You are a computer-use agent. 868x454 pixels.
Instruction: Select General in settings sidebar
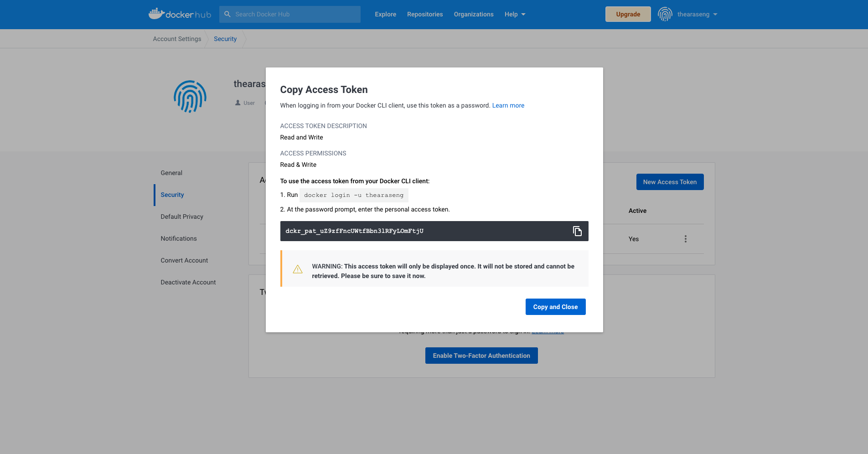click(x=171, y=173)
